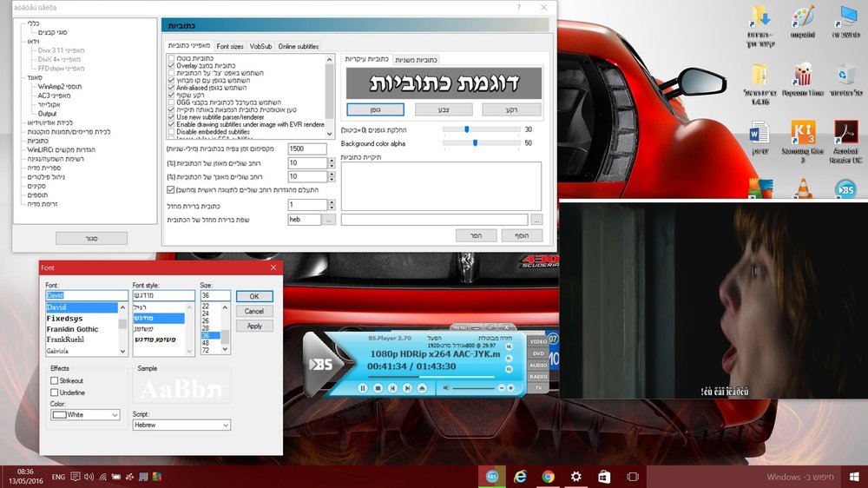Image resolution: width=868 pixels, height=488 pixels.
Task: Open Chrome from the taskbar
Action: 548,477
